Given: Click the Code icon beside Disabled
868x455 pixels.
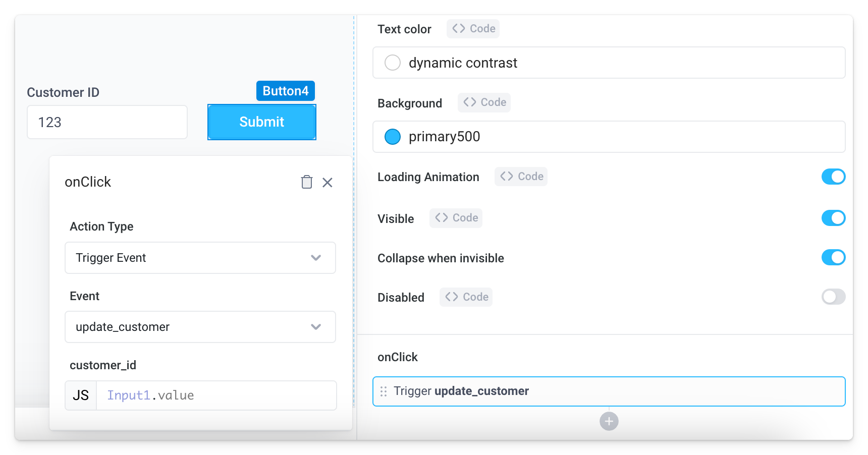Looking at the screenshot, I should pyautogui.click(x=465, y=297).
